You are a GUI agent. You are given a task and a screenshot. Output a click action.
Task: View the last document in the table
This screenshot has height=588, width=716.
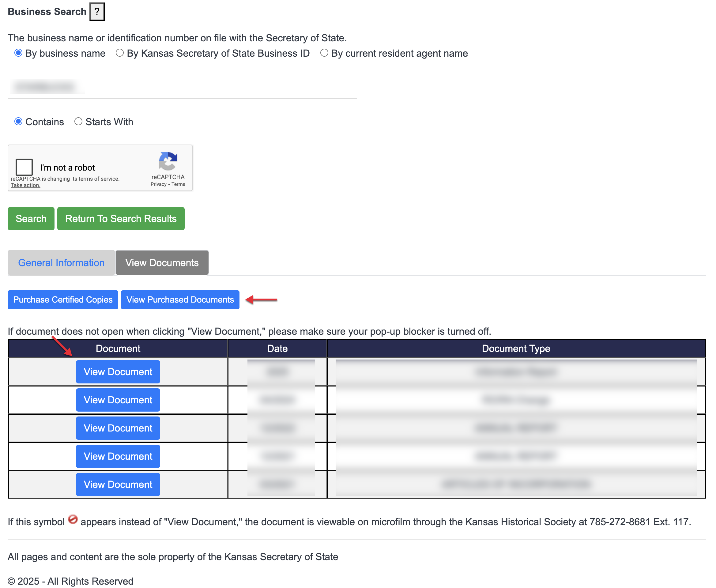(118, 485)
